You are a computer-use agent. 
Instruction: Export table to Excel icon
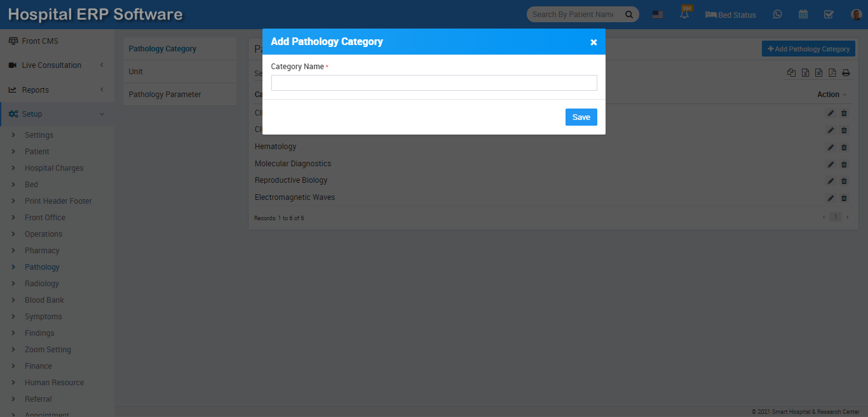coord(805,73)
